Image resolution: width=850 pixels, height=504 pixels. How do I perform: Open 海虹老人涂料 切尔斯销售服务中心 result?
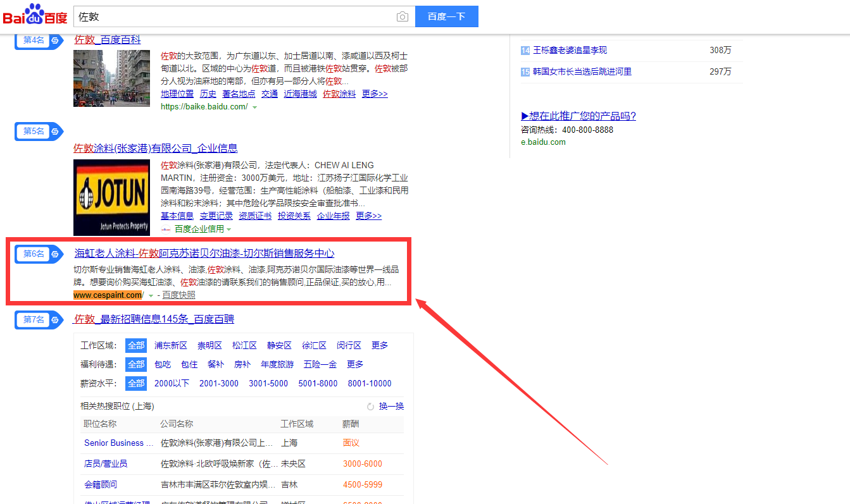pyautogui.click(x=204, y=254)
